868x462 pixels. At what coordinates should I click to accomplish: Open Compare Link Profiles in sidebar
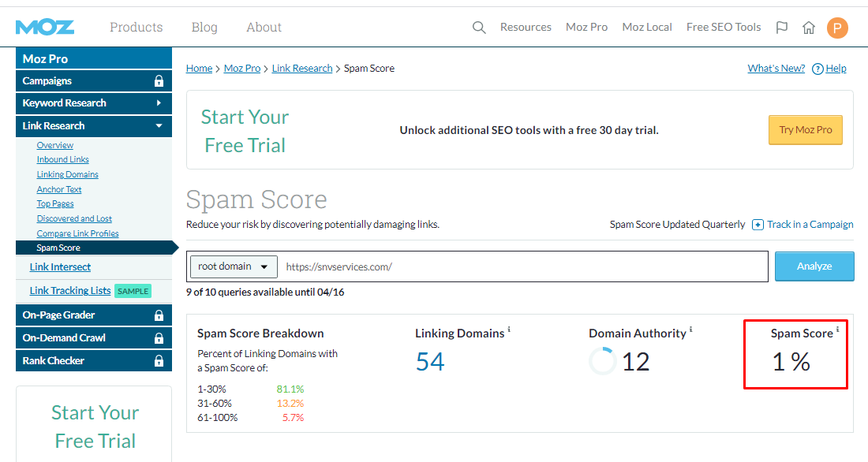(x=77, y=233)
